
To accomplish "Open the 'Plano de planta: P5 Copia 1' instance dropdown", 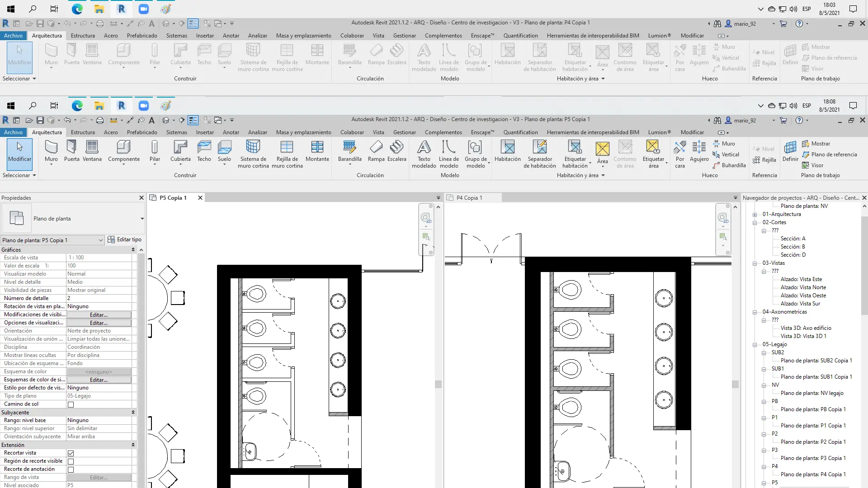I will 53,240.
